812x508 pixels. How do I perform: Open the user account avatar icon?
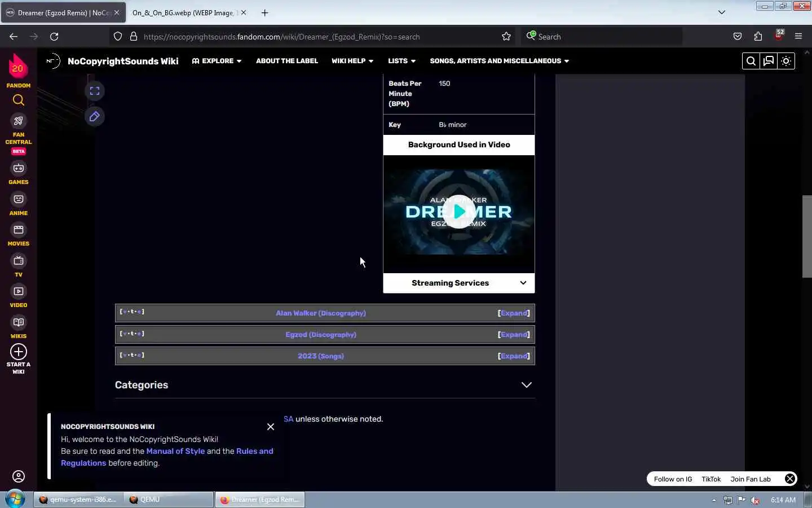point(19,476)
